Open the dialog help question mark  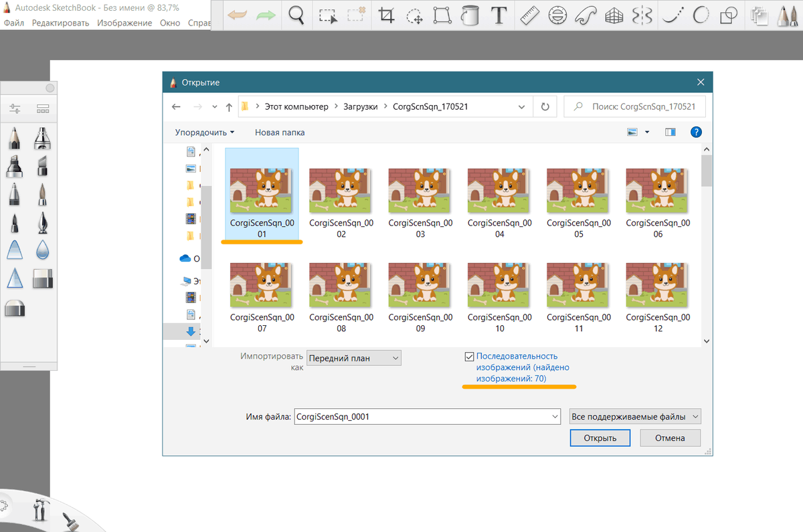click(696, 132)
